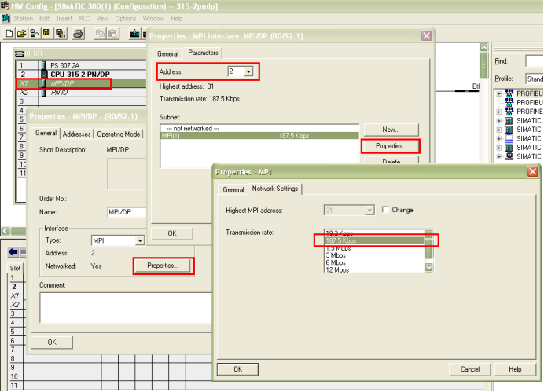The image size is (544, 392).
Task: Click Cancel in the Properties - MPI dialog
Action: coord(470,368)
